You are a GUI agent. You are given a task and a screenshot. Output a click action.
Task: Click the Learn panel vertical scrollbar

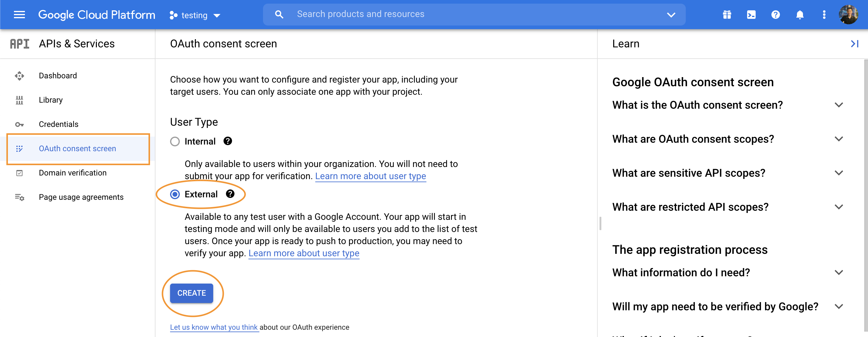point(866,196)
